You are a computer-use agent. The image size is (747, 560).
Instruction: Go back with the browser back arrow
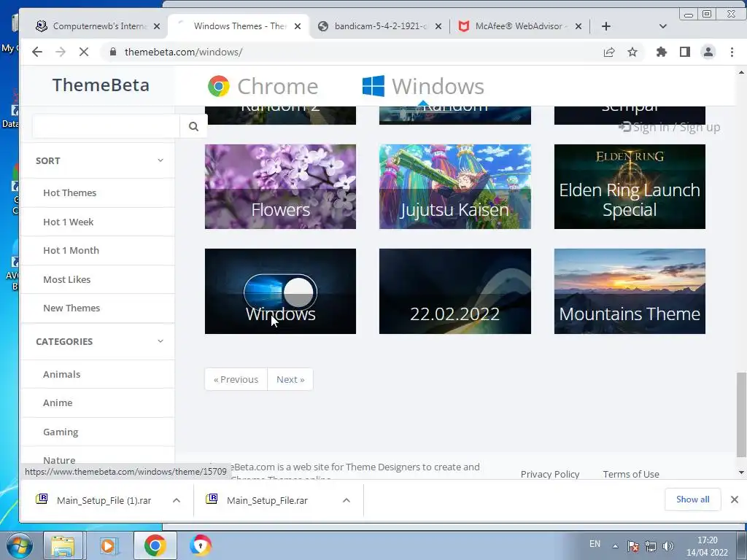click(37, 52)
